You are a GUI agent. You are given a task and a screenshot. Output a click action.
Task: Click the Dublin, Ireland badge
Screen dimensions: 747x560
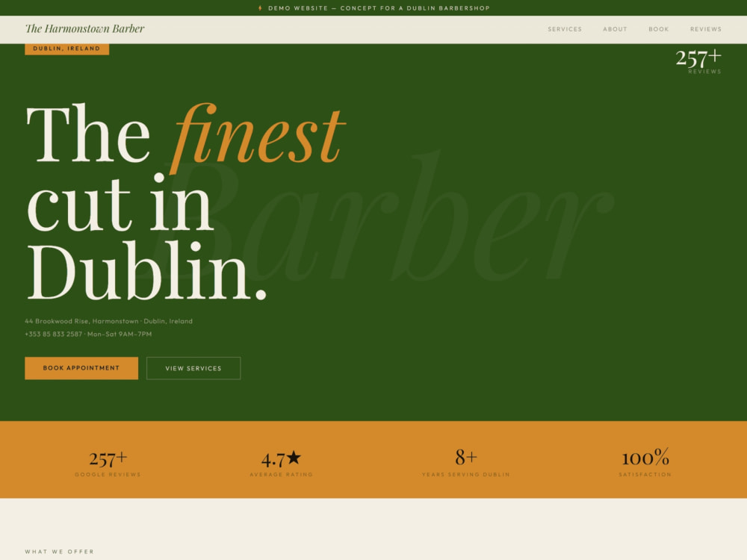[66, 49]
